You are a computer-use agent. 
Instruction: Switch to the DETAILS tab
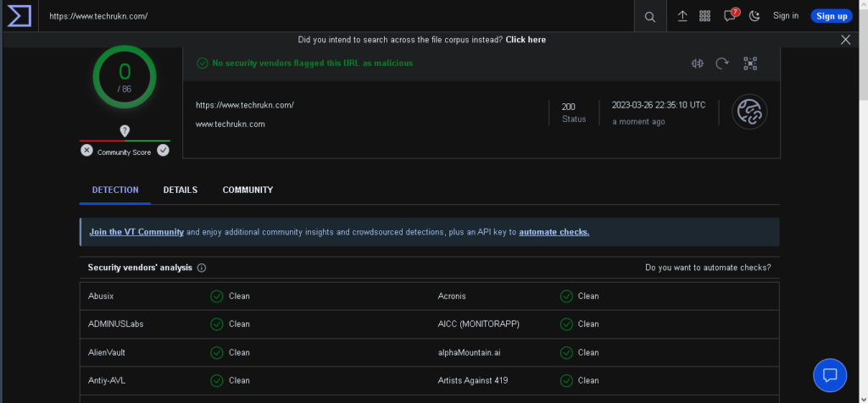click(x=181, y=190)
